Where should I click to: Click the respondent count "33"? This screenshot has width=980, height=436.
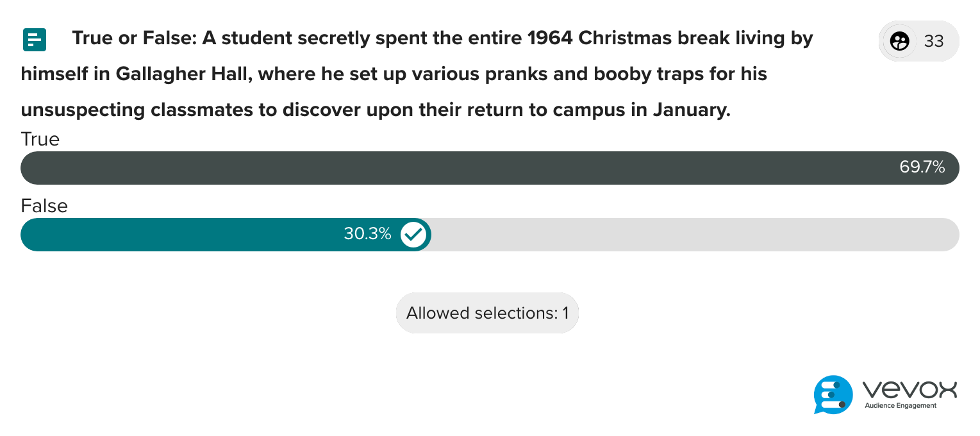934,41
